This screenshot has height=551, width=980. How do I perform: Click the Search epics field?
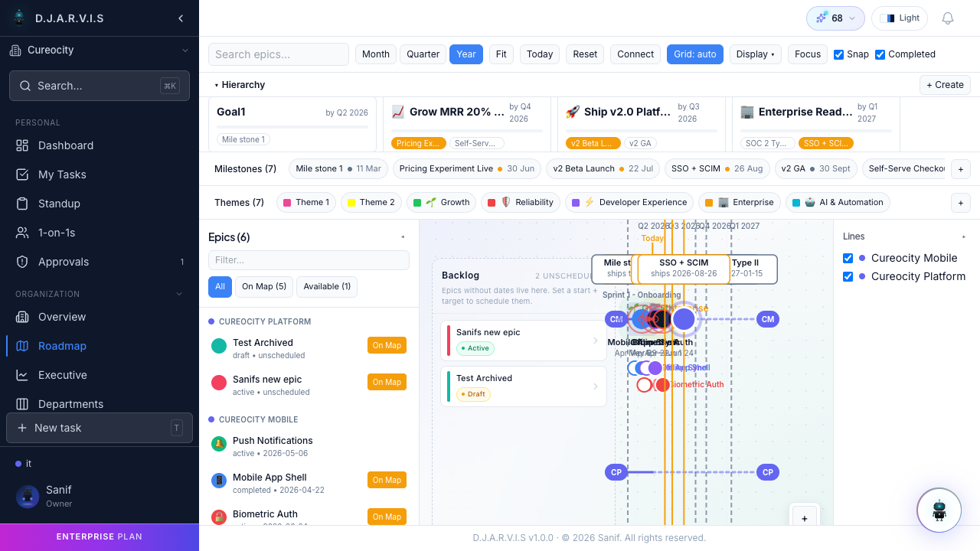(279, 54)
